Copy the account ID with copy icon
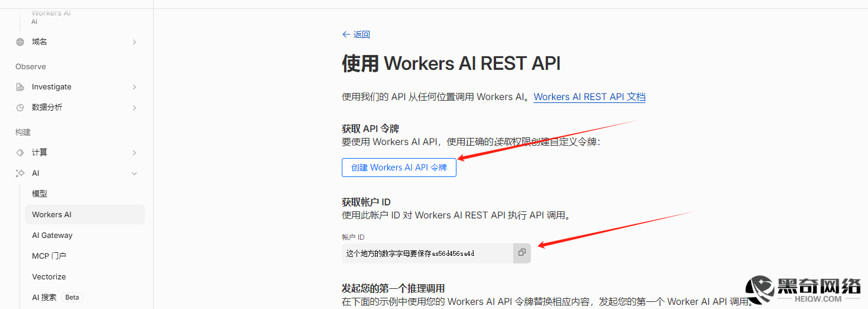The width and height of the screenshot is (868, 309). 522,253
